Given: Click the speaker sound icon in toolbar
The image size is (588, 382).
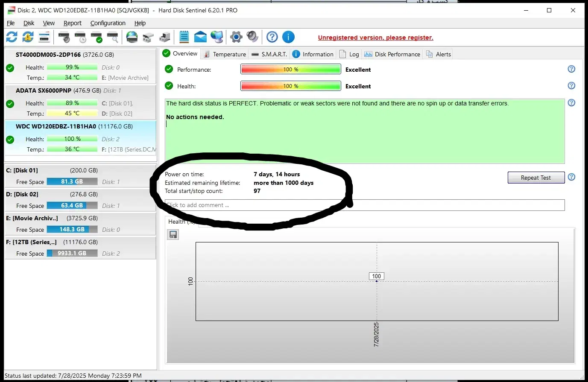Looking at the screenshot, I should click(x=252, y=37).
